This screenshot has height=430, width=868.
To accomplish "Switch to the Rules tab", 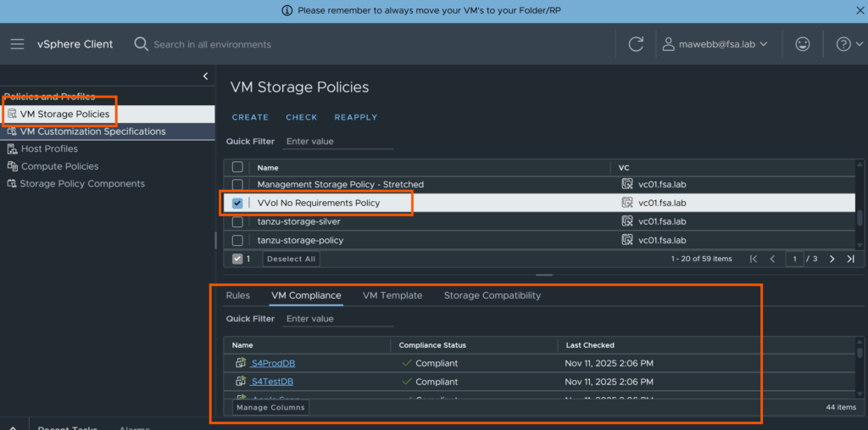I will click(x=237, y=295).
